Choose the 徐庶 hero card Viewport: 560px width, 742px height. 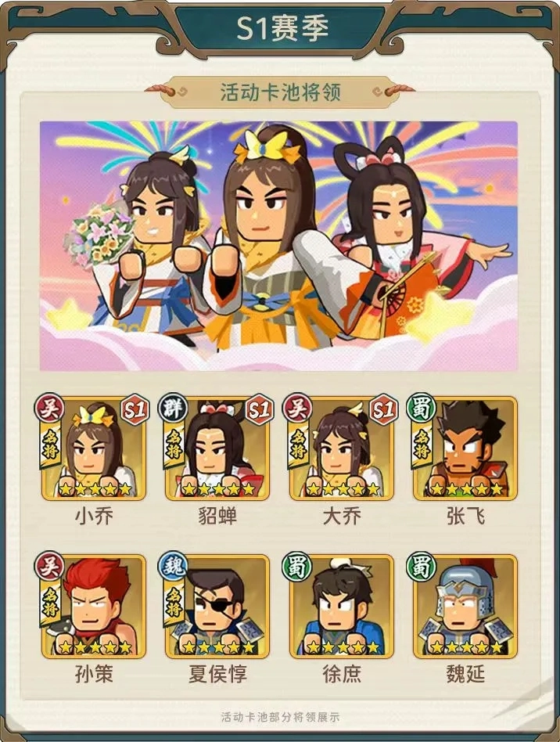(x=342, y=607)
